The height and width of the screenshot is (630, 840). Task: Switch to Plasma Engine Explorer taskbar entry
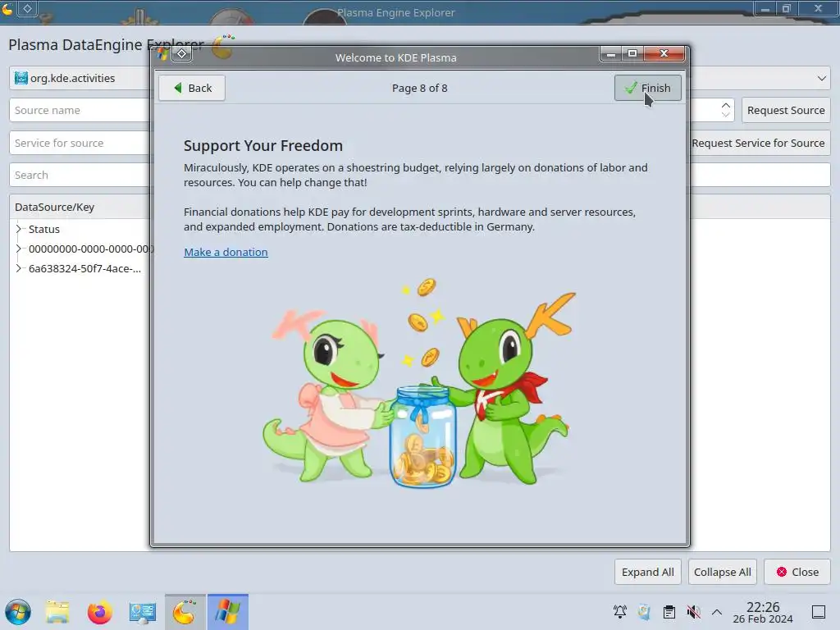pos(185,612)
